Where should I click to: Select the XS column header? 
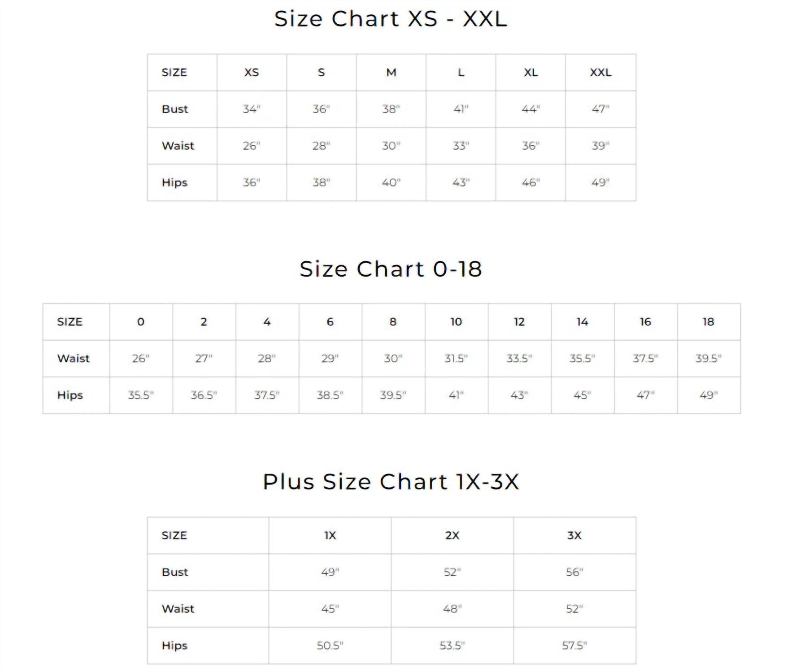coord(252,73)
